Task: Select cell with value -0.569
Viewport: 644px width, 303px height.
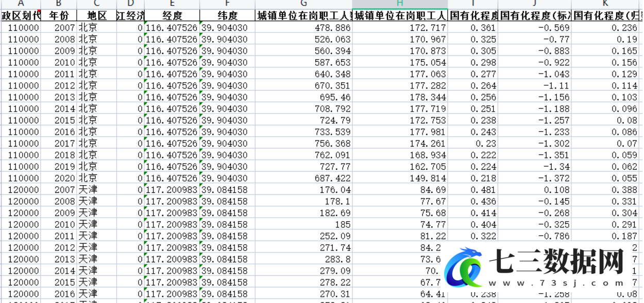Action: [534, 28]
